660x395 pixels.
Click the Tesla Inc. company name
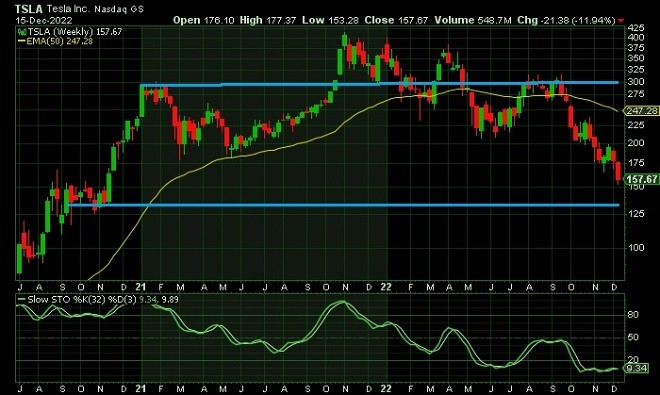(x=69, y=9)
